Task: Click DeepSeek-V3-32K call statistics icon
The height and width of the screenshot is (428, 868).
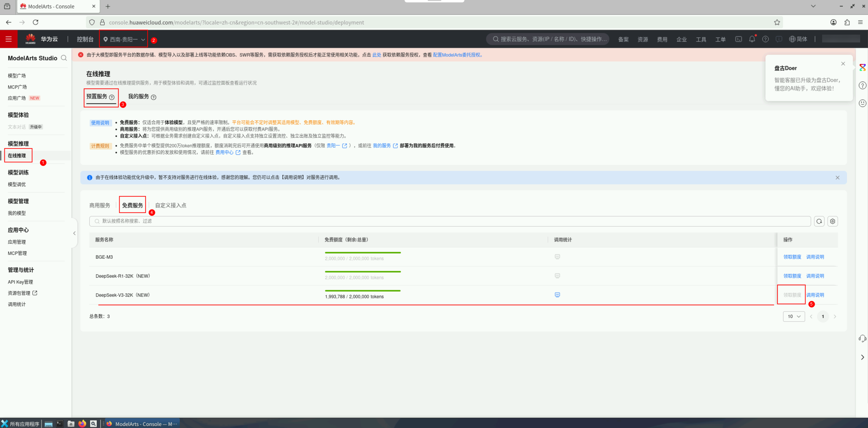Action: coord(557,295)
